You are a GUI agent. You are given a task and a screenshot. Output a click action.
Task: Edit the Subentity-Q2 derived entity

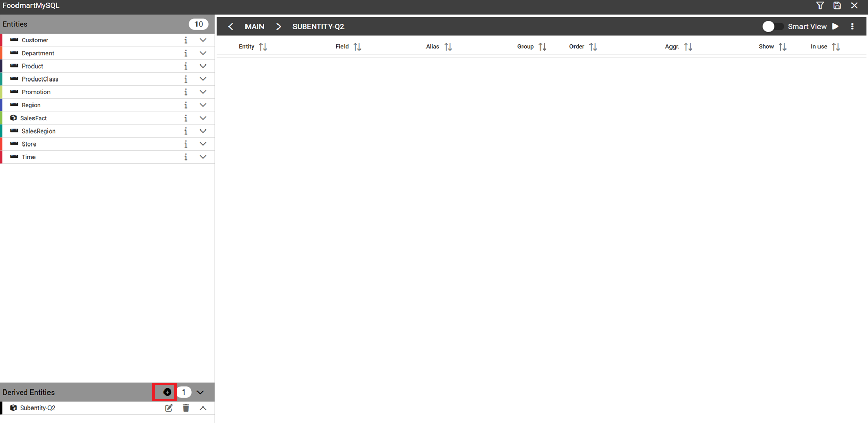pyautogui.click(x=169, y=408)
